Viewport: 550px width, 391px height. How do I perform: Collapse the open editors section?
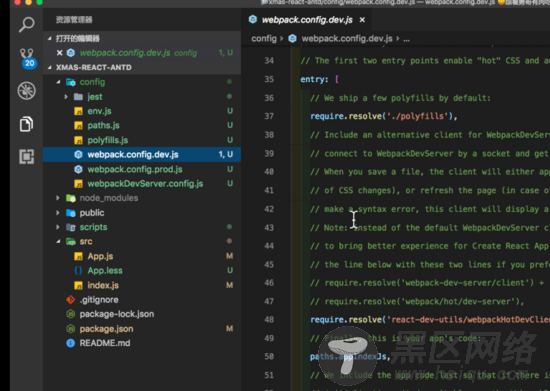[49, 38]
